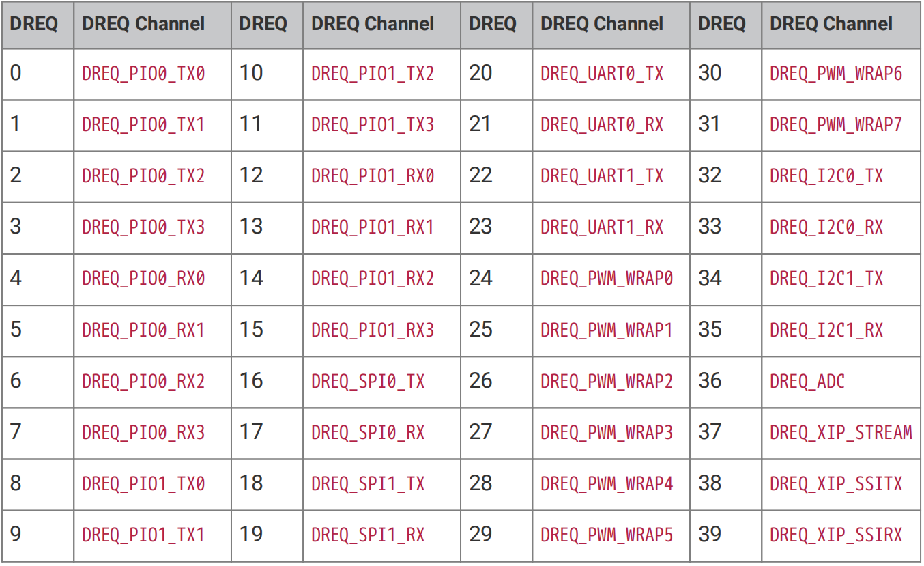
Task: Open the DREQ_PWM_WRAP3 link
Action: point(607,433)
